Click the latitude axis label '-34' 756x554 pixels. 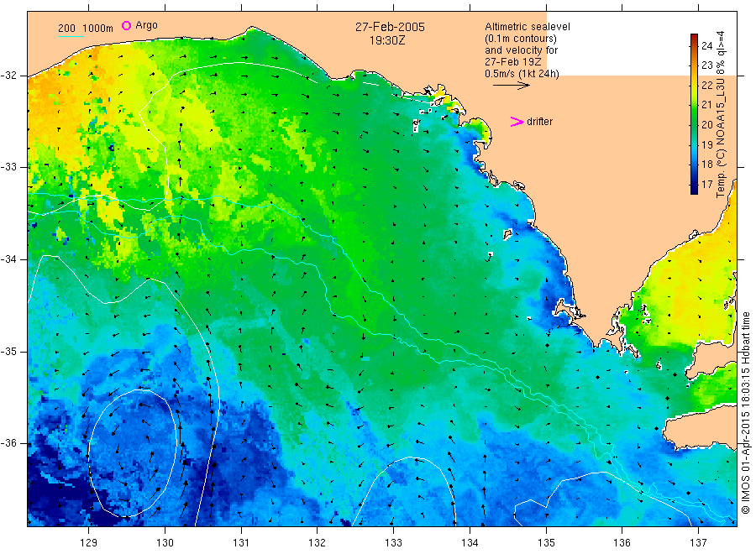[8, 259]
